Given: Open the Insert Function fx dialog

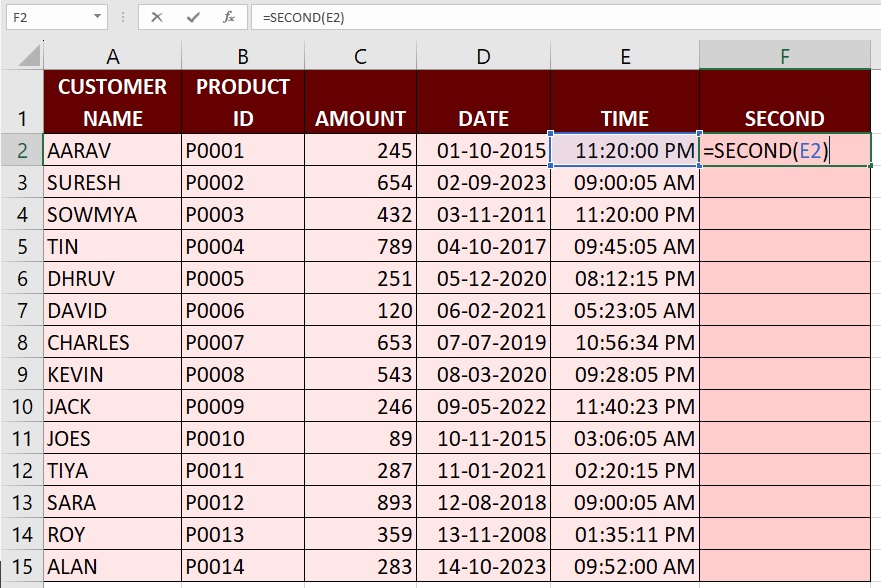Looking at the screenshot, I should (229, 18).
